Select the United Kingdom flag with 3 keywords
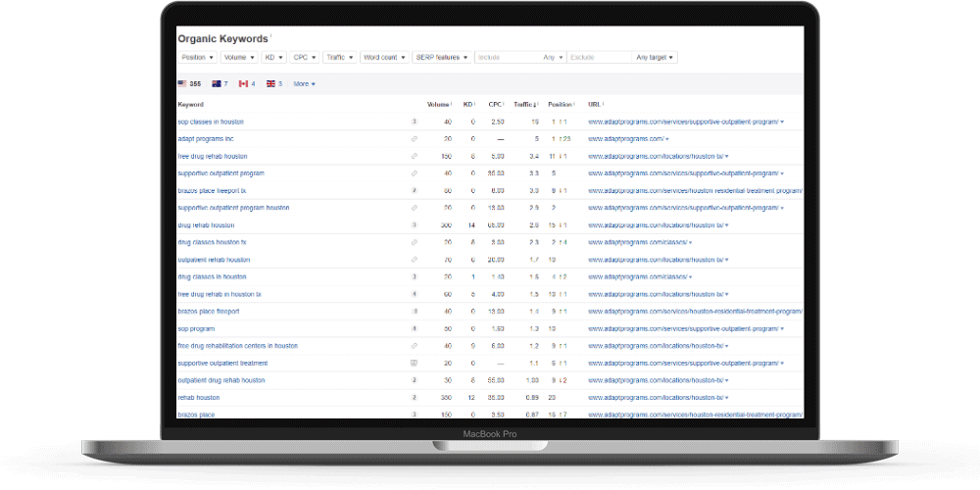980x490 pixels. point(274,83)
